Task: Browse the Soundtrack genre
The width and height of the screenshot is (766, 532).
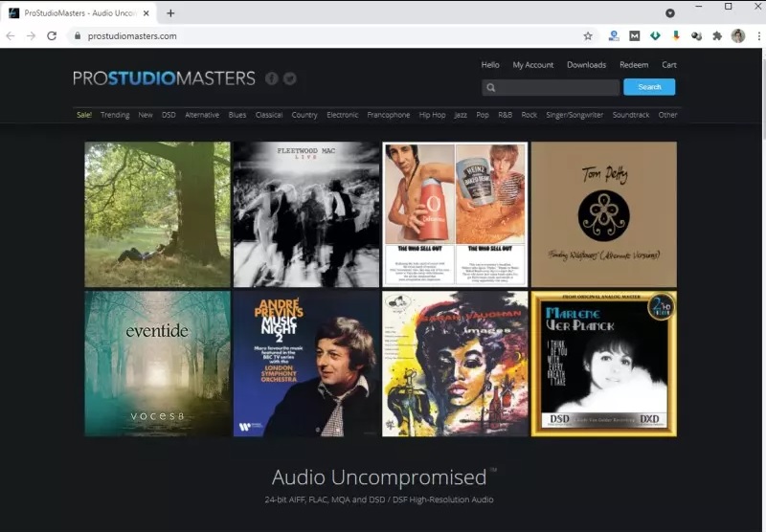Action: (x=631, y=115)
